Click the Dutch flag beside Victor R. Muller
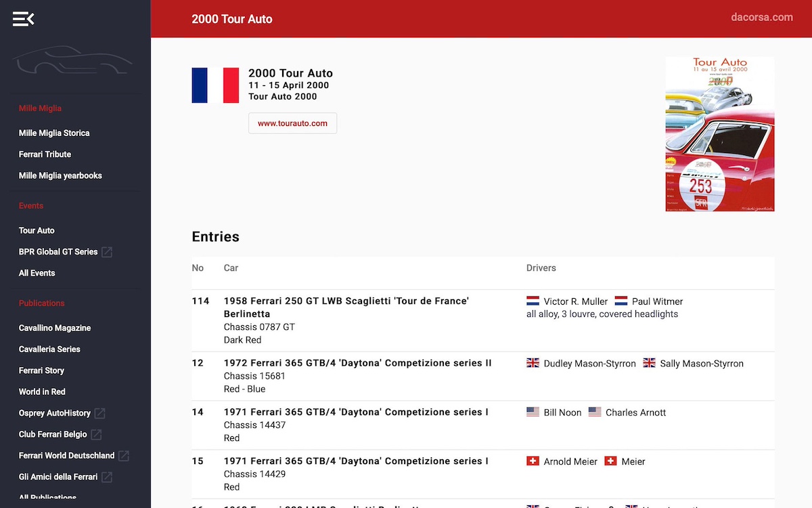812x508 pixels. (x=533, y=301)
